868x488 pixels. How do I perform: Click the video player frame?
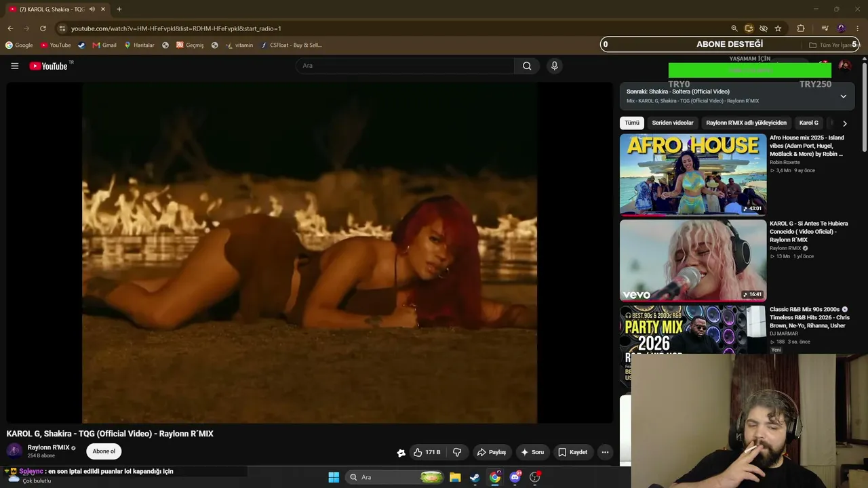(309, 253)
